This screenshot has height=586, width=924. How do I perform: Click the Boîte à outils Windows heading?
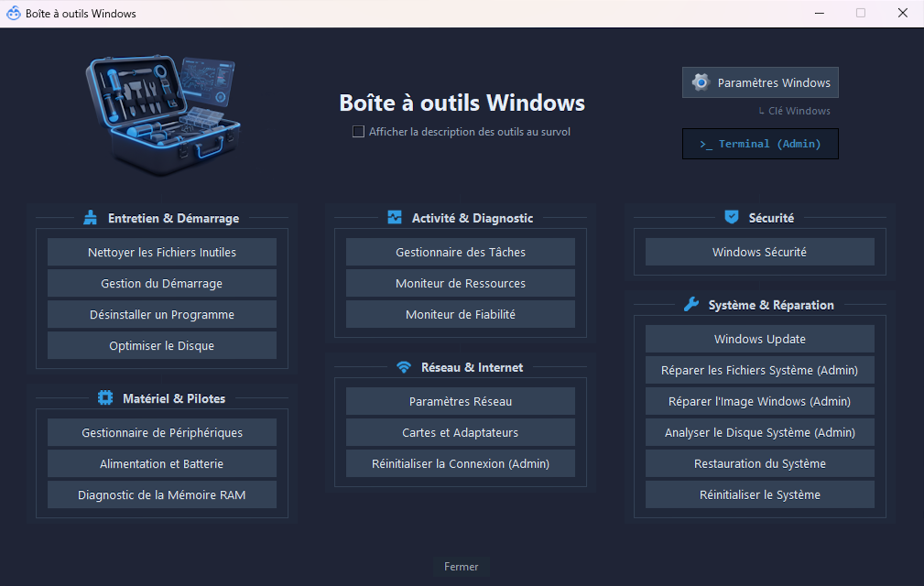(462, 103)
